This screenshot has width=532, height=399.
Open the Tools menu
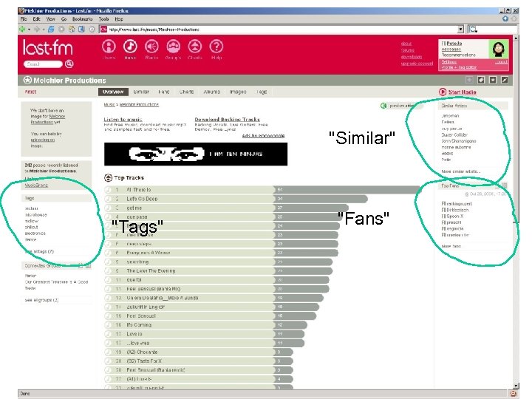[x=104, y=19]
